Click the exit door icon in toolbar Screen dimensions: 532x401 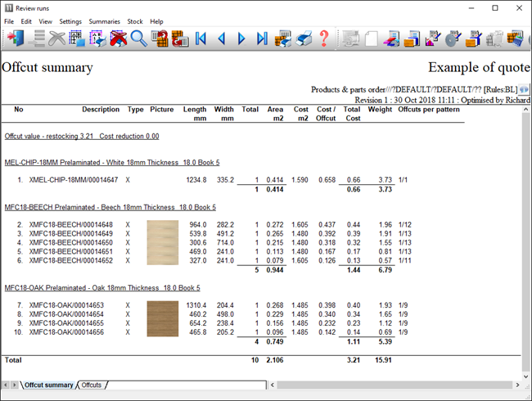pos(15,38)
